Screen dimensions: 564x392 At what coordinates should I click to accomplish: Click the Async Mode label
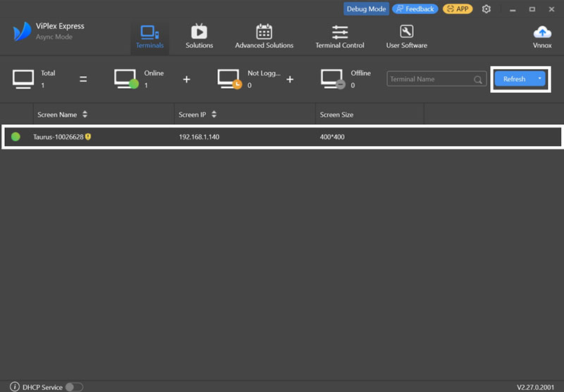tap(54, 37)
